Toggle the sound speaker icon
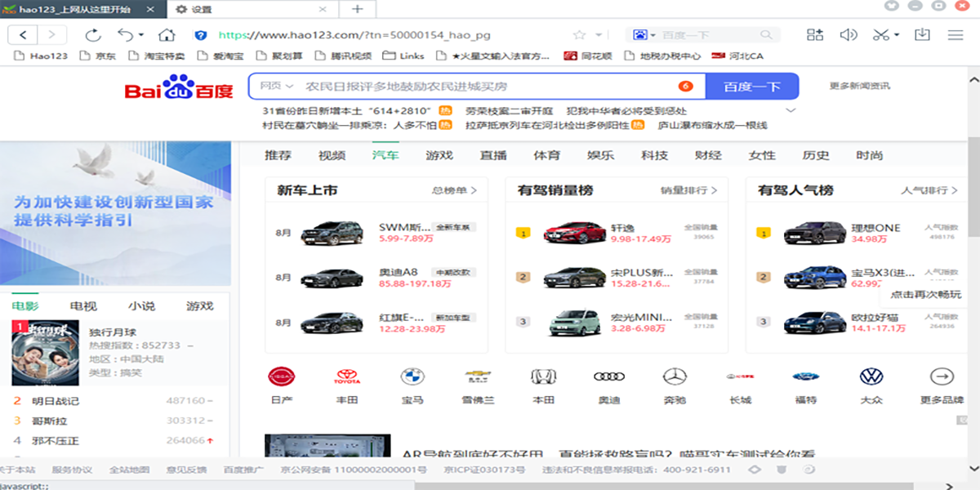 (x=849, y=35)
